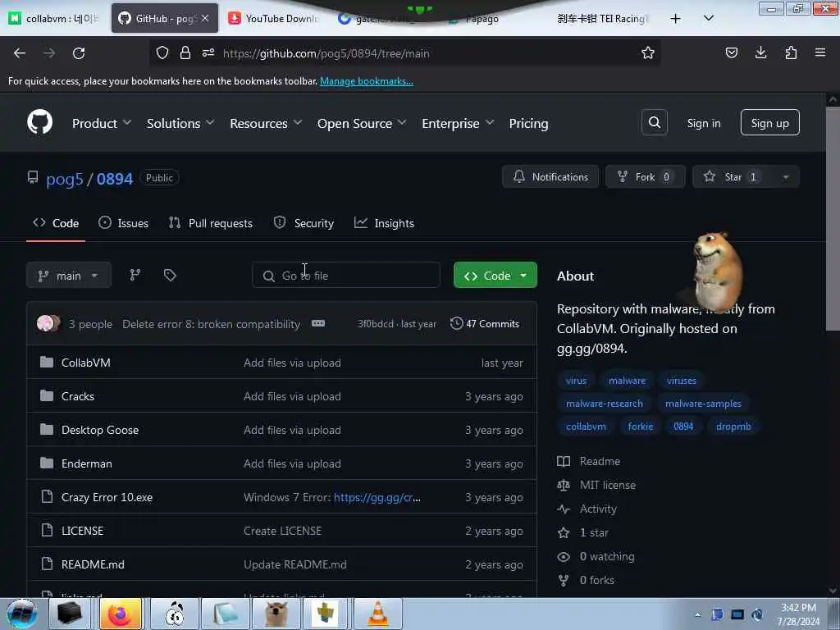Open the MIT license link in About

click(x=608, y=486)
